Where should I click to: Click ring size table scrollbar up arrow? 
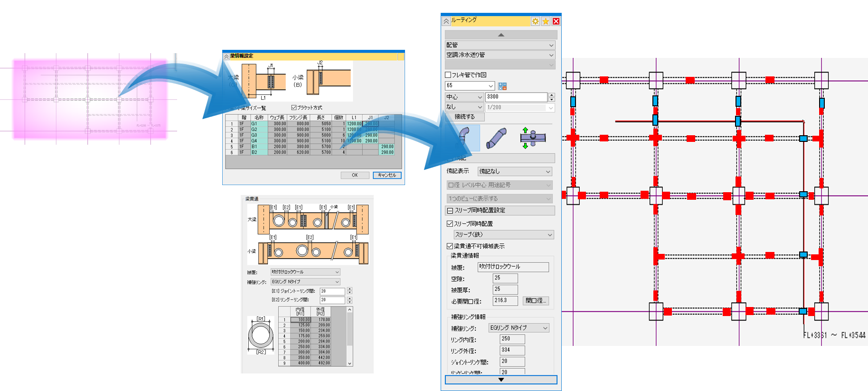coord(350,310)
